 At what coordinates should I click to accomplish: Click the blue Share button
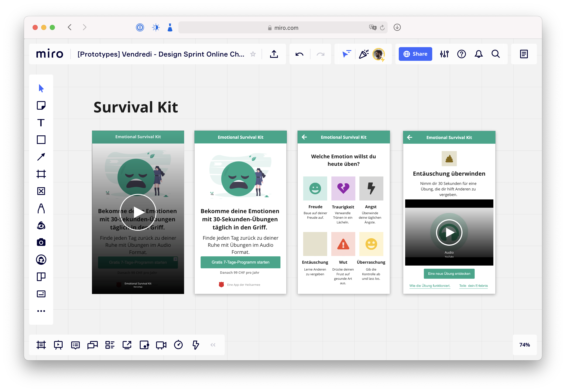click(415, 54)
